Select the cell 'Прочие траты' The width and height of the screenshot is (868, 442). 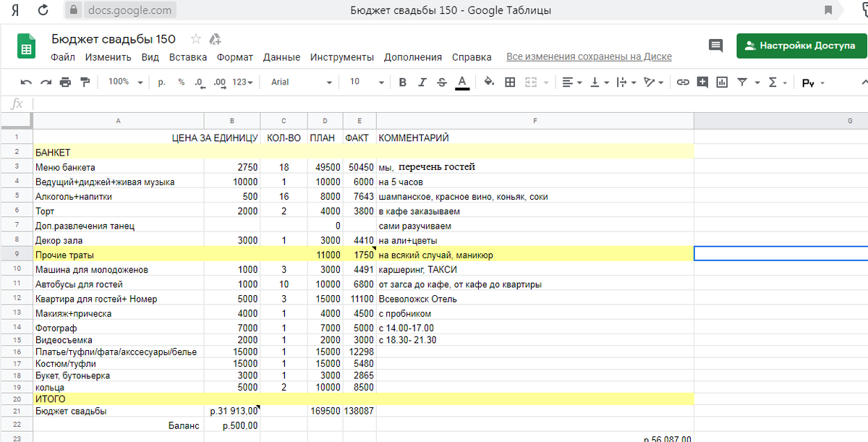pos(119,255)
